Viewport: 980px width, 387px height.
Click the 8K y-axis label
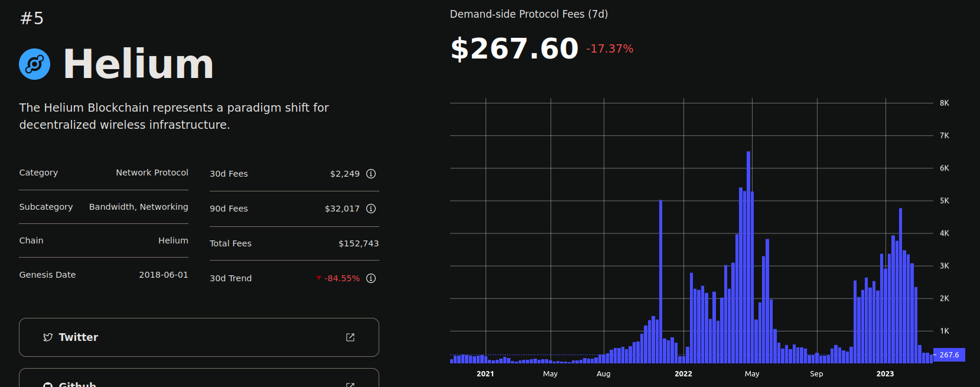click(x=945, y=103)
